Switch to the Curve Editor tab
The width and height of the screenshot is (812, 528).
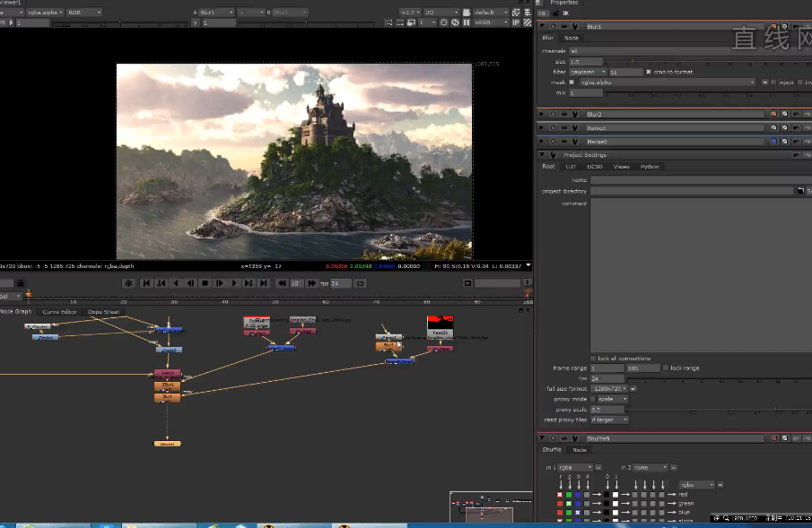click(59, 312)
